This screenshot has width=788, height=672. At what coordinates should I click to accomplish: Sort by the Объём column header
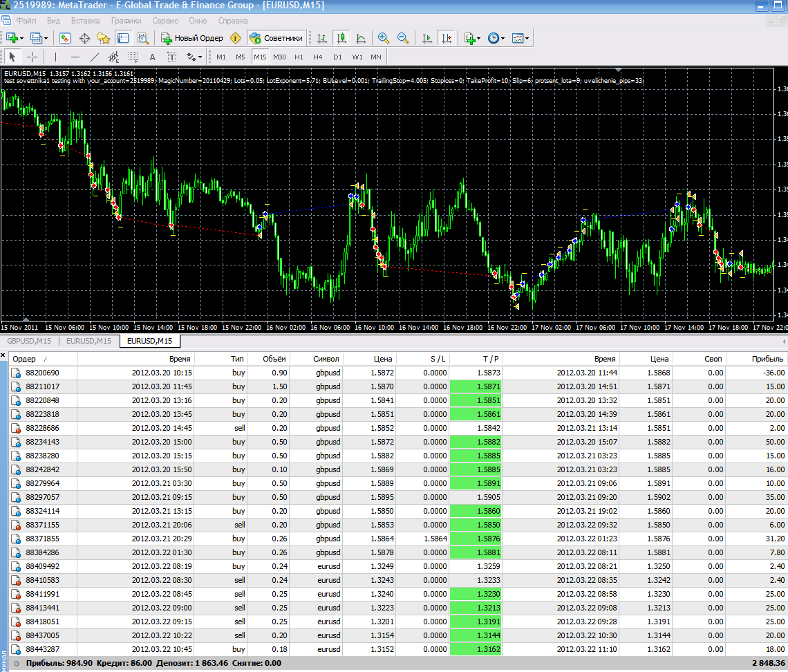pyautogui.click(x=269, y=359)
